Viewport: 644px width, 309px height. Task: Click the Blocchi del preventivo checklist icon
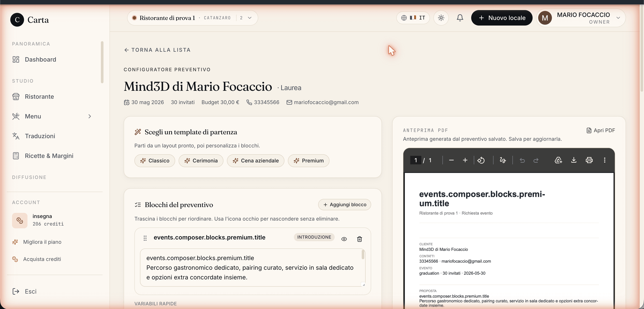click(138, 205)
